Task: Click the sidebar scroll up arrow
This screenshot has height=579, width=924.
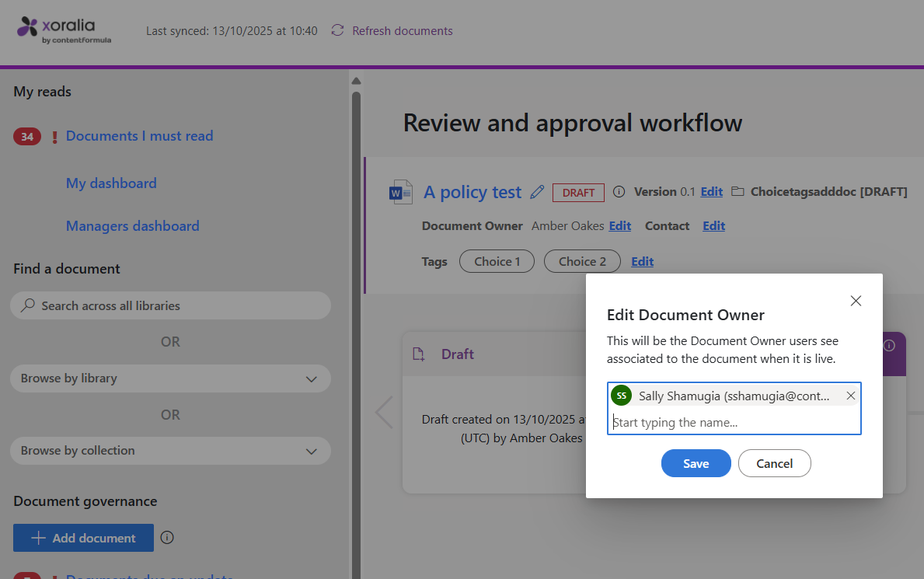Action: tap(356, 81)
